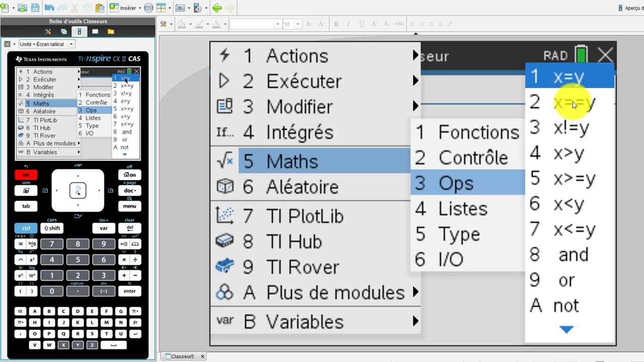
Task: Open the utilities book tab in toolbox
Action: coord(95,31)
